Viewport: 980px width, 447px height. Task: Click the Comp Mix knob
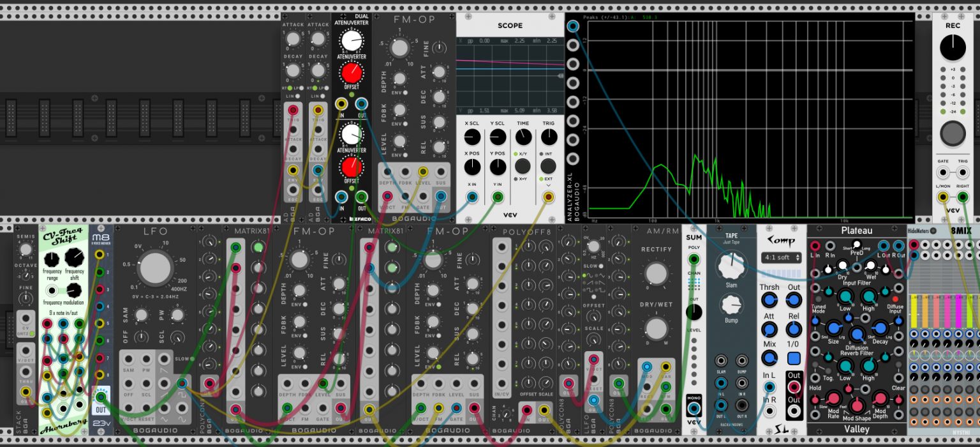pyautogui.click(x=769, y=358)
